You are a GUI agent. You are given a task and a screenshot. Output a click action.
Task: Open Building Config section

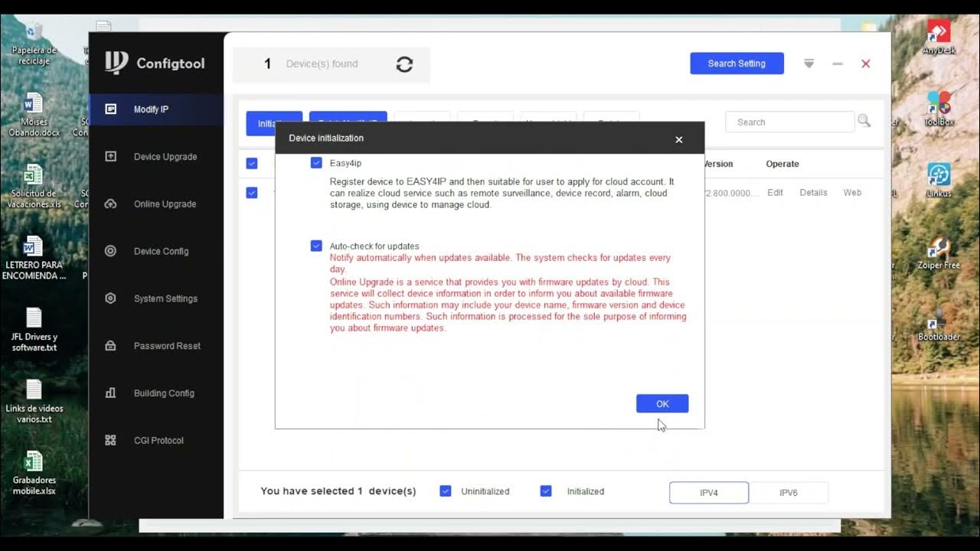pos(156,393)
